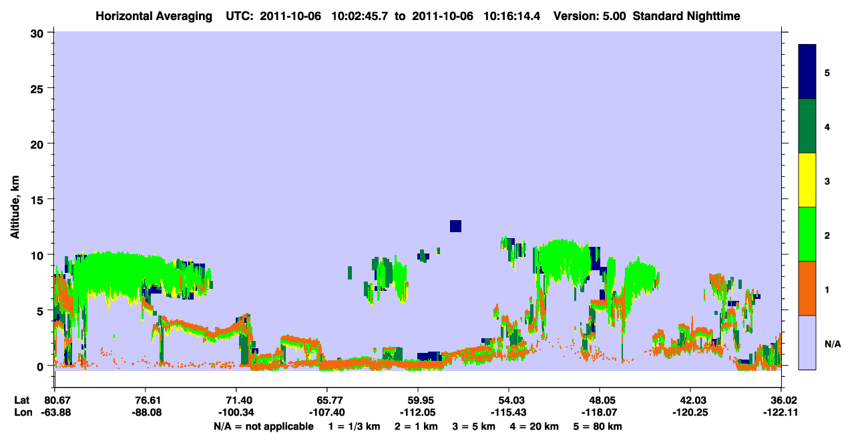Viewport: 868px width, 445px height.
Task: Click longitude value -118.07
Action: (600, 413)
